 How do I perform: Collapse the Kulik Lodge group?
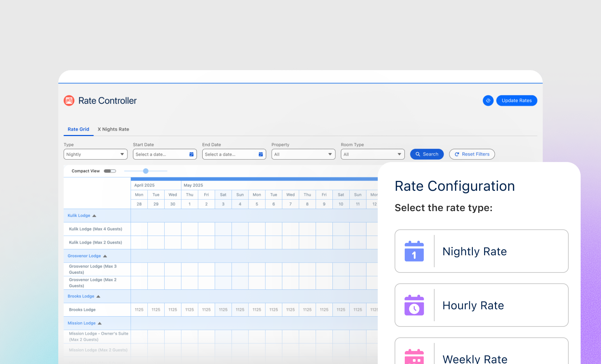[94, 216]
